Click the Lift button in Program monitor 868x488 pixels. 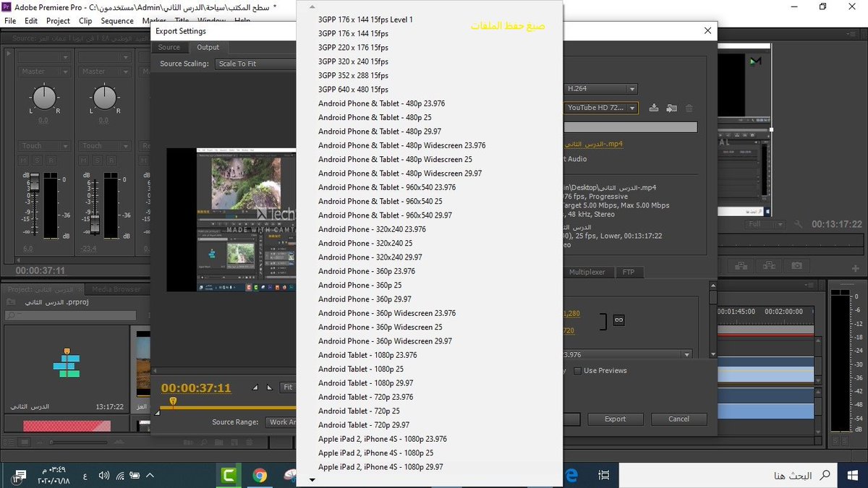point(743,266)
